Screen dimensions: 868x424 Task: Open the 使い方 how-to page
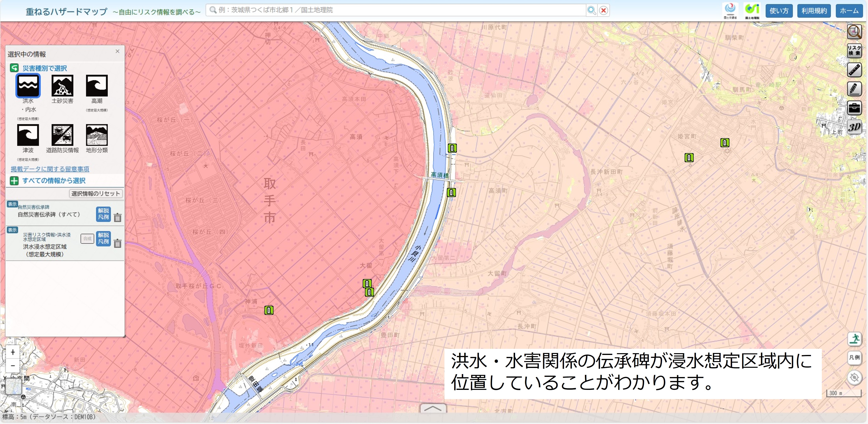[779, 11]
